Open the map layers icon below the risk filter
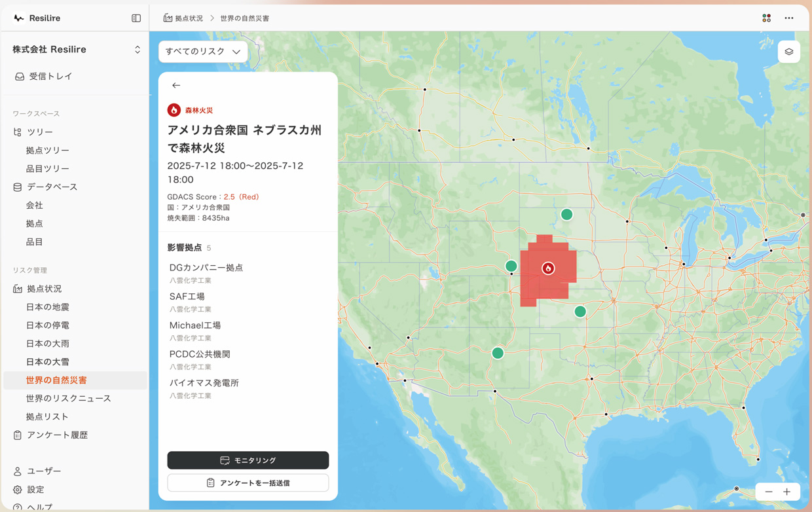The width and height of the screenshot is (812, 512). pos(789,52)
